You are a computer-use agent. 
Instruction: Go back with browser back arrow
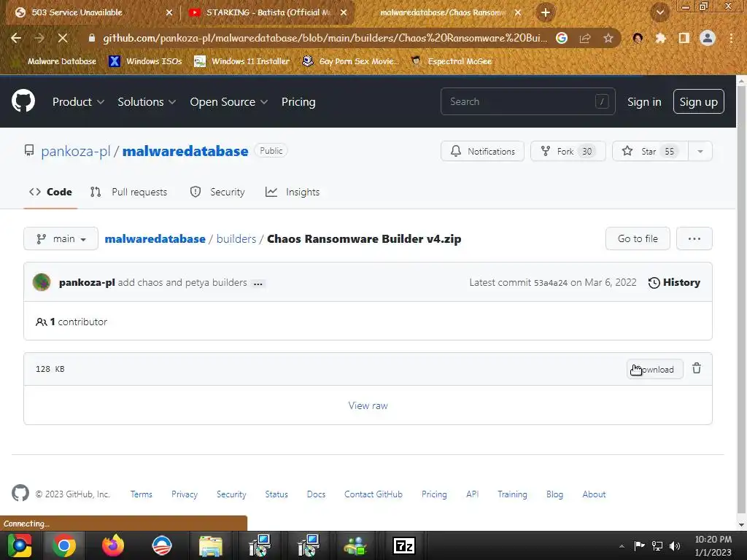16,38
